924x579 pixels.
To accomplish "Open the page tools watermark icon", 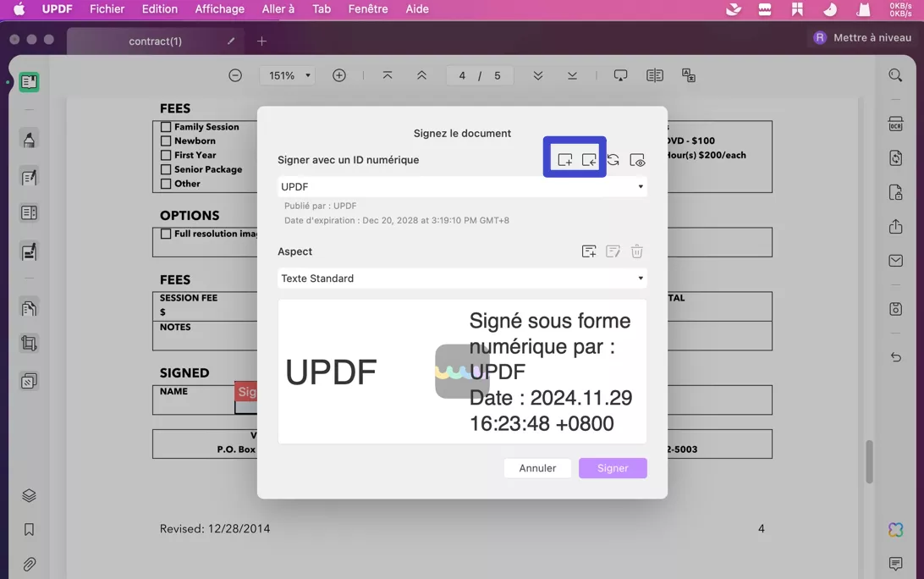I will [29, 382].
